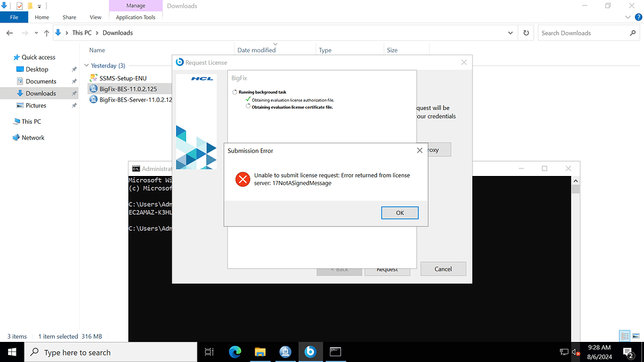Click OK to dismiss the Submission Error
Image resolution: width=644 pixels, height=362 pixels.
[399, 212]
